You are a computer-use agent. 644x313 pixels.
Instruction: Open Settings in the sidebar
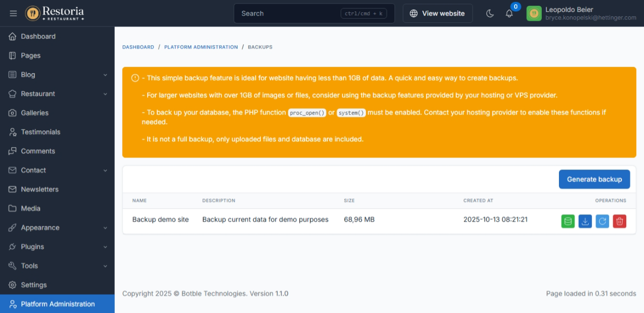click(x=33, y=285)
